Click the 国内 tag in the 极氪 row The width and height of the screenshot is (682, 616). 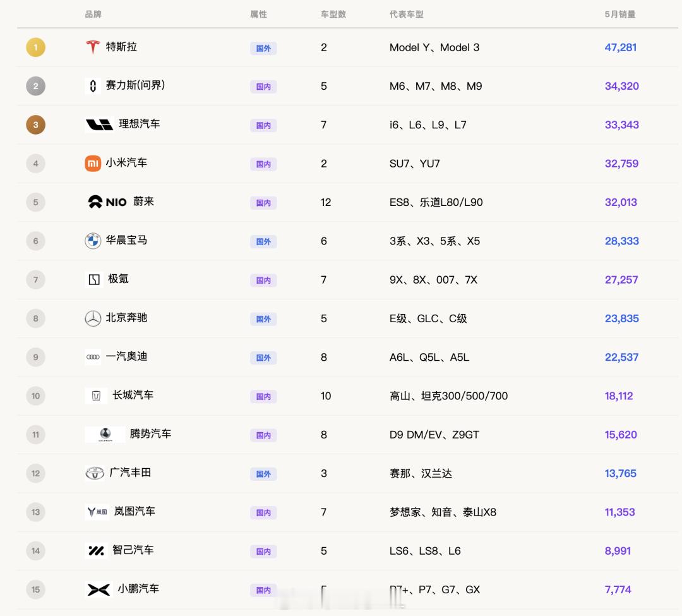[x=263, y=281]
